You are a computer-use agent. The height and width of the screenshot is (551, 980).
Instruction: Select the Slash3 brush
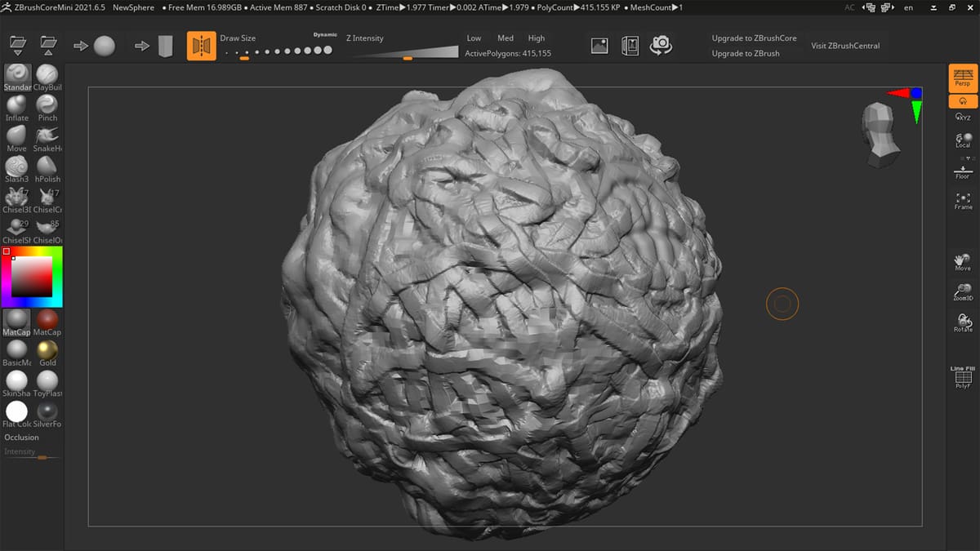17,169
